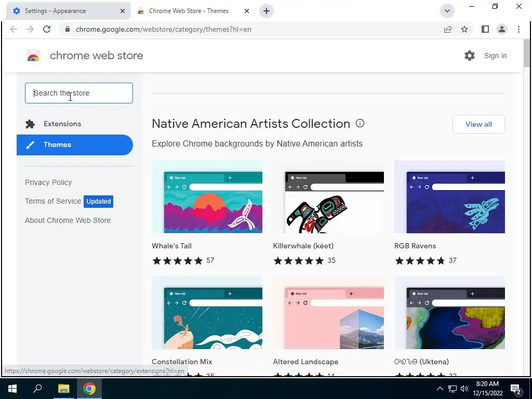Open web store settings gear

tap(470, 56)
